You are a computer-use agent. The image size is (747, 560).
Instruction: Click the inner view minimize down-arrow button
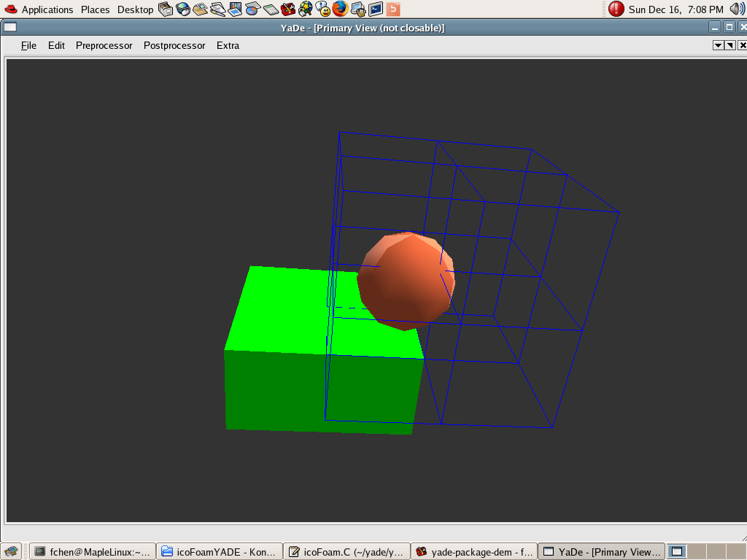tap(718, 45)
